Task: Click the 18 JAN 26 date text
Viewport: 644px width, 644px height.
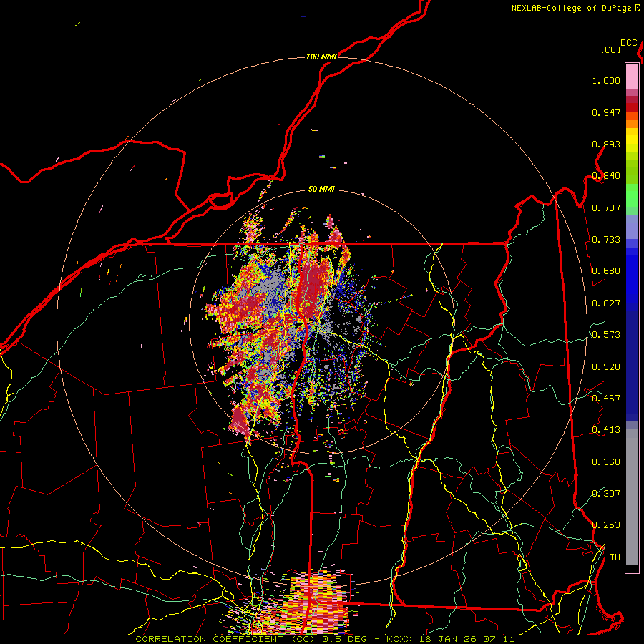Action: click(x=447, y=639)
